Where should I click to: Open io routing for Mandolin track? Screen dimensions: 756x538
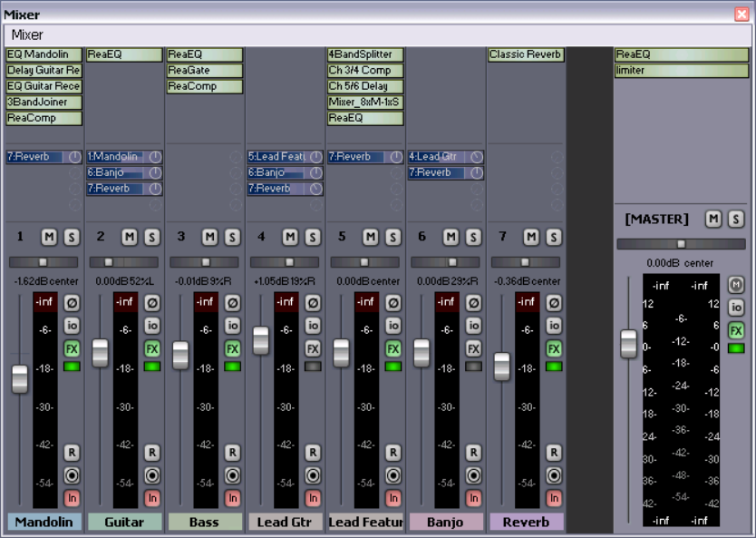point(72,326)
